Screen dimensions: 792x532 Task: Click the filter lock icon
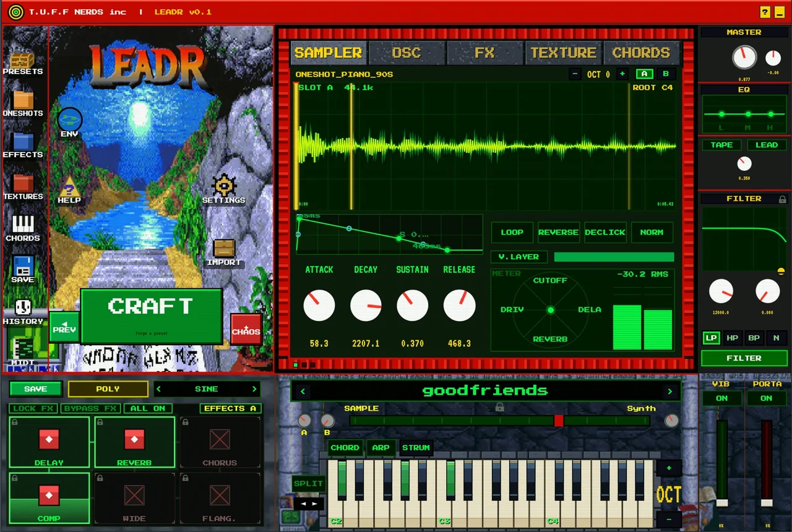pyautogui.click(x=782, y=199)
